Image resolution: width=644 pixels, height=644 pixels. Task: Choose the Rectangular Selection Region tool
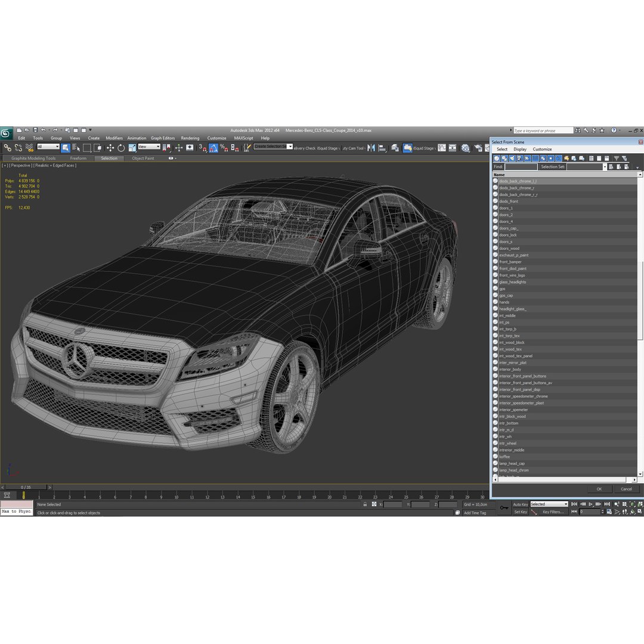(x=87, y=148)
